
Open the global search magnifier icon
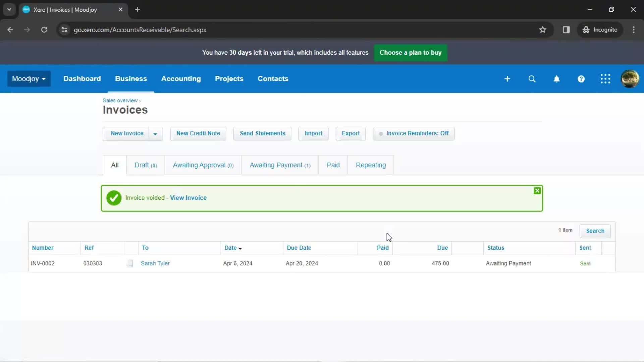[x=532, y=79]
